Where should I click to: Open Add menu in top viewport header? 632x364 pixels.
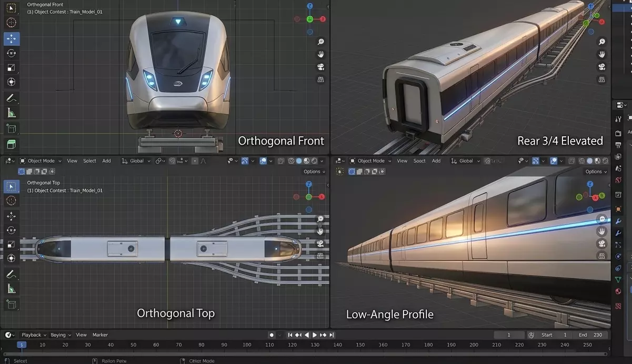106,161
